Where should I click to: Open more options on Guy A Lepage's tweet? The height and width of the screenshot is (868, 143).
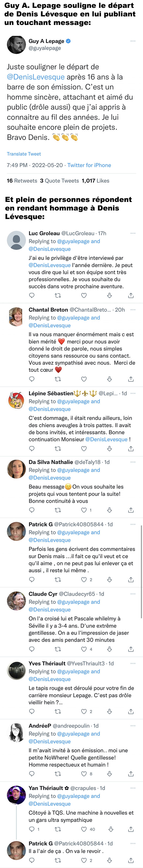click(x=133, y=41)
